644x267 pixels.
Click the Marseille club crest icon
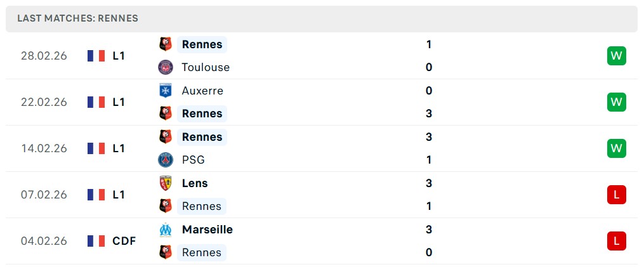click(x=166, y=230)
